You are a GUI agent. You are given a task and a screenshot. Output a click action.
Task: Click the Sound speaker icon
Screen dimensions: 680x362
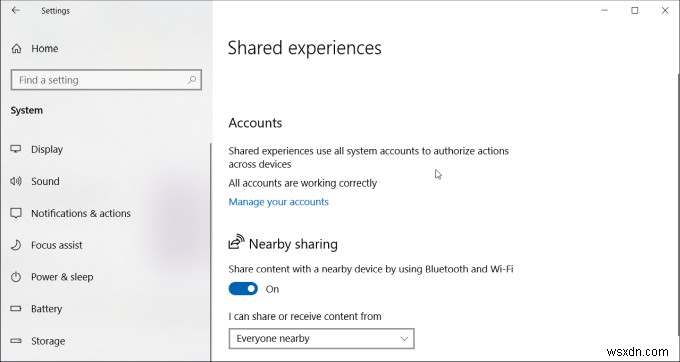pyautogui.click(x=16, y=181)
